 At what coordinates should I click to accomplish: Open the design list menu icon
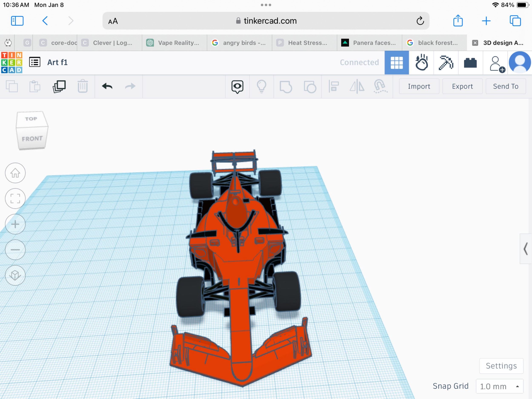(35, 62)
